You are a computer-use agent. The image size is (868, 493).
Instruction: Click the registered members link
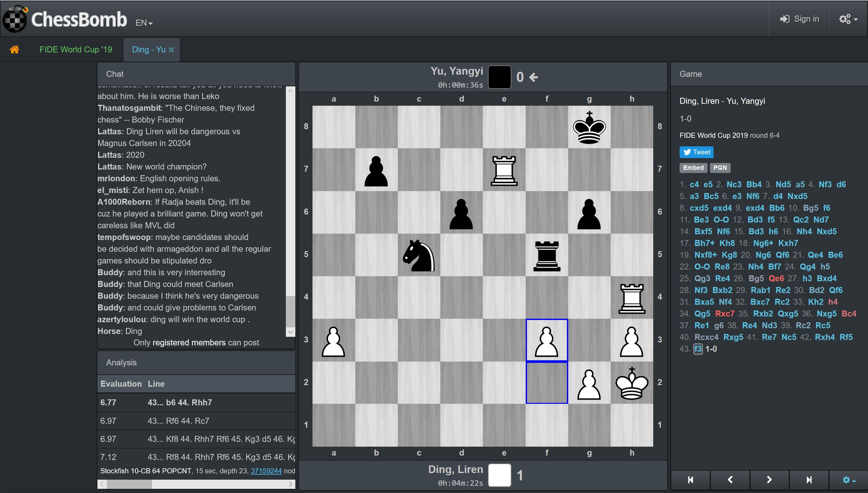click(189, 342)
